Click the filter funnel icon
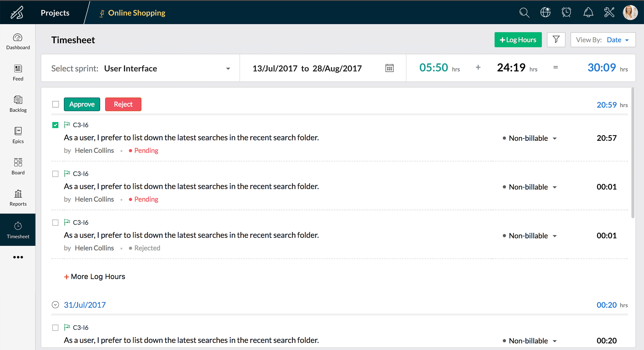644x350 pixels. (x=556, y=40)
